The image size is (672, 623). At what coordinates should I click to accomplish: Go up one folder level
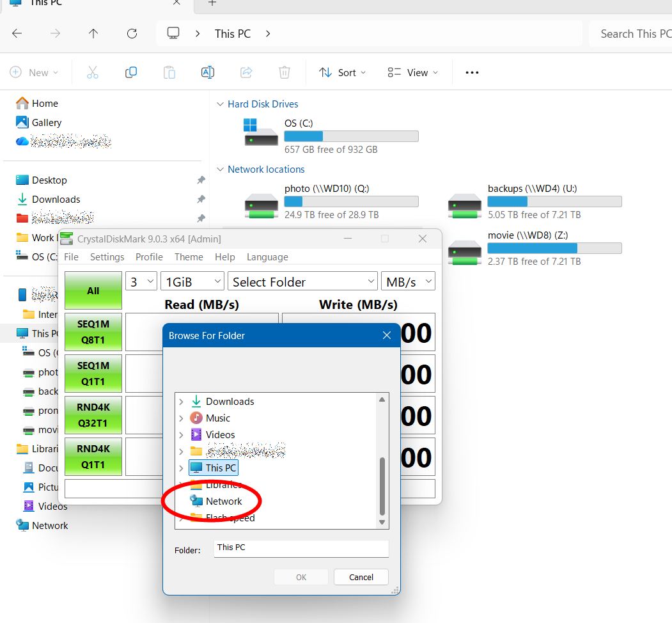point(93,33)
